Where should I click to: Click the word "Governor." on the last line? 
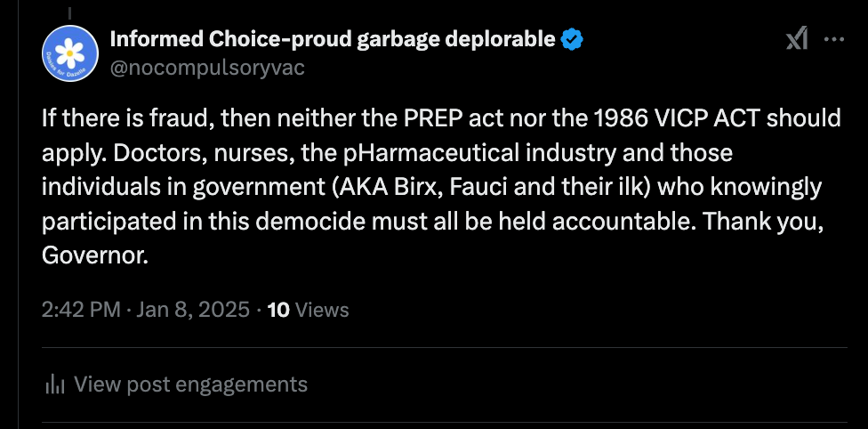(94, 255)
